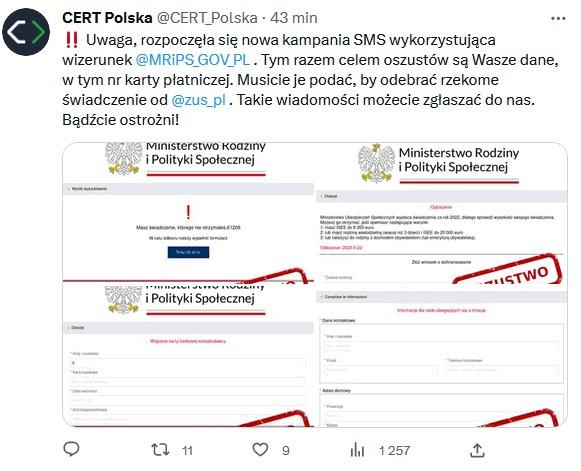This screenshot has width=581, height=471.
Task: Click the CERT Polska display name
Action: [107, 18]
